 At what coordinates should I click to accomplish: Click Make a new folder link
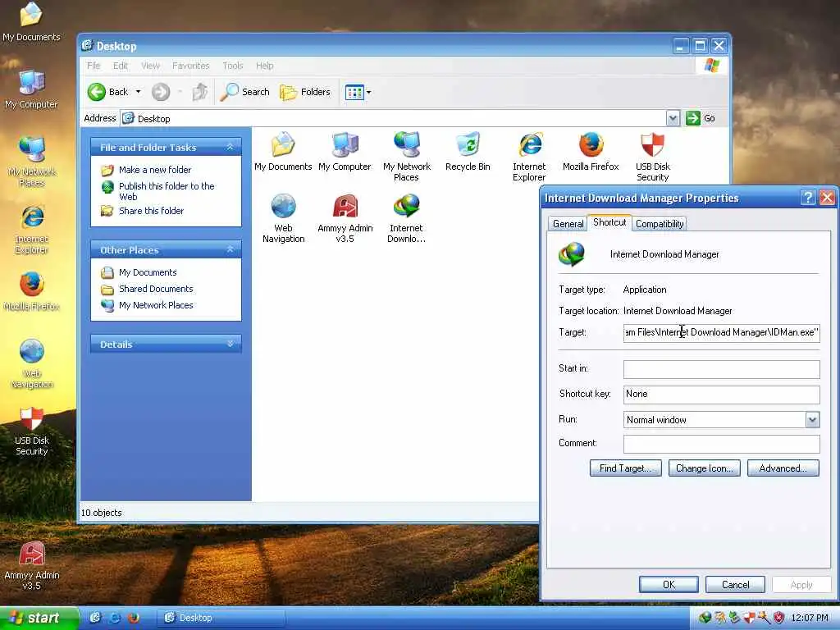[x=155, y=170]
